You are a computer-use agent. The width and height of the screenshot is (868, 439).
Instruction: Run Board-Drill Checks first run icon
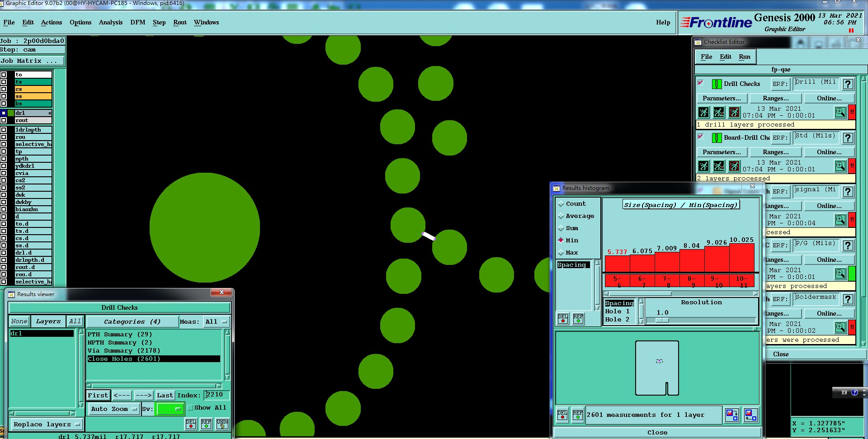tap(703, 166)
